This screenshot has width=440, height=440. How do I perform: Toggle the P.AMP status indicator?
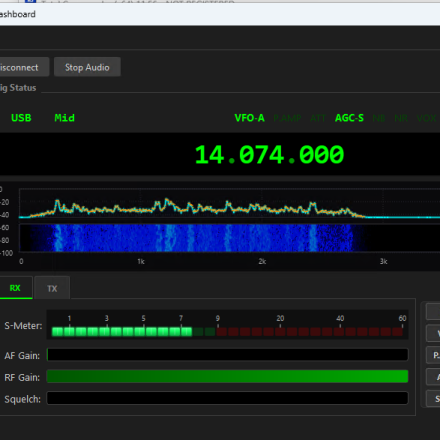click(287, 118)
